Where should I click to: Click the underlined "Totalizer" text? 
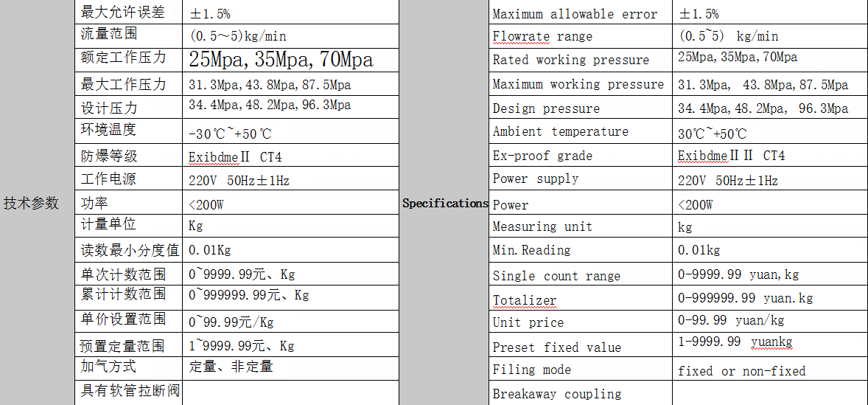click(525, 300)
